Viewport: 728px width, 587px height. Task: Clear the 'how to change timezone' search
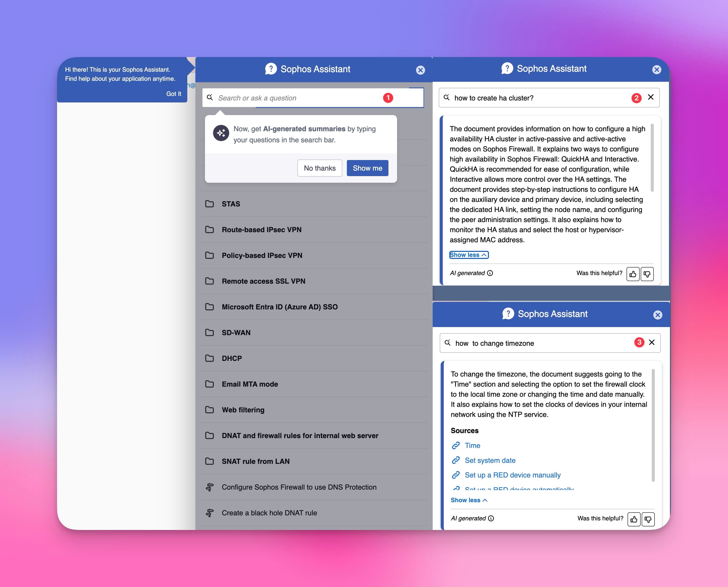pyautogui.click(x=652, y=342)
